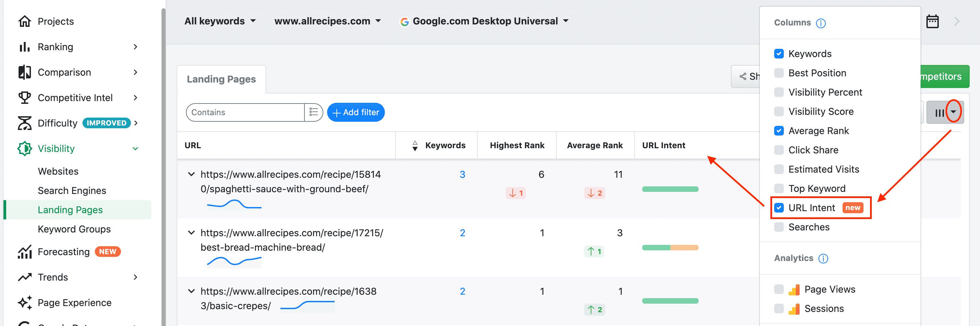
Task: Click the next arrow beside calendar
Action: [957, 21]
